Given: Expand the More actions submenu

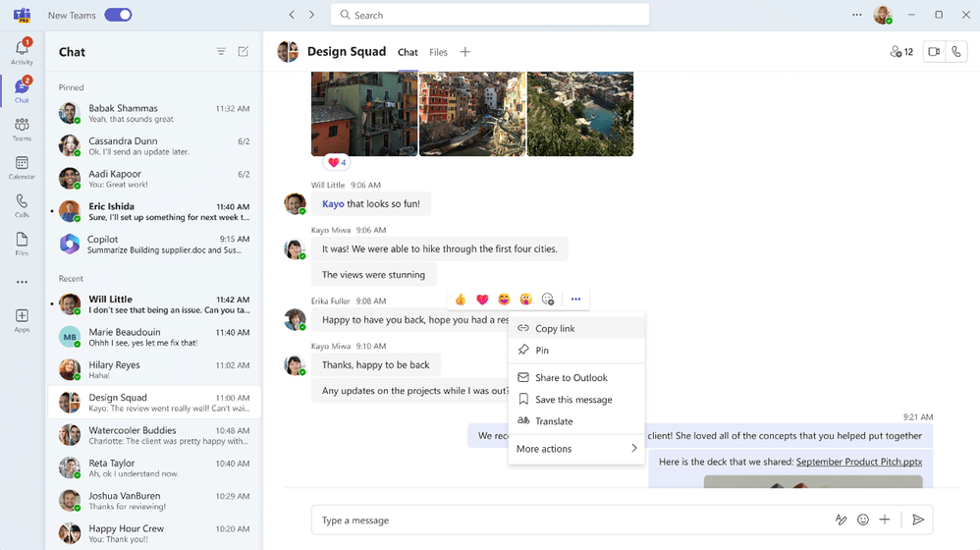Looking at the screenshot, I should pyautogui.click(x=576, y=449).
